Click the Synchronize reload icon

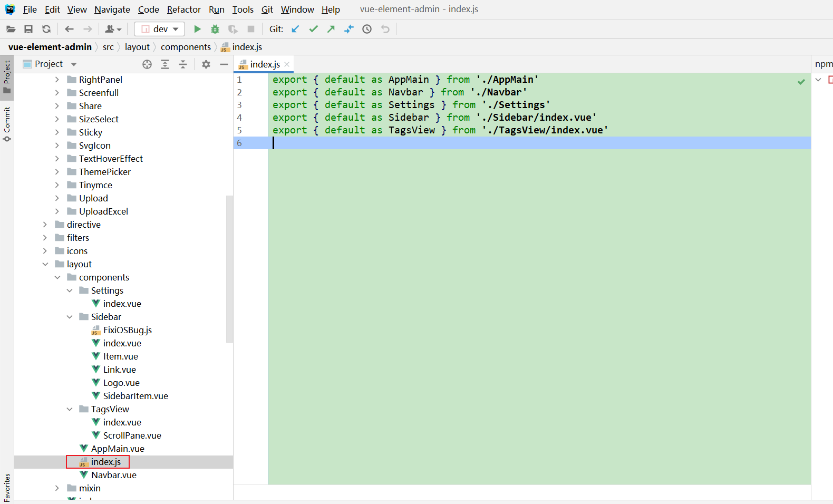[46, 29]
